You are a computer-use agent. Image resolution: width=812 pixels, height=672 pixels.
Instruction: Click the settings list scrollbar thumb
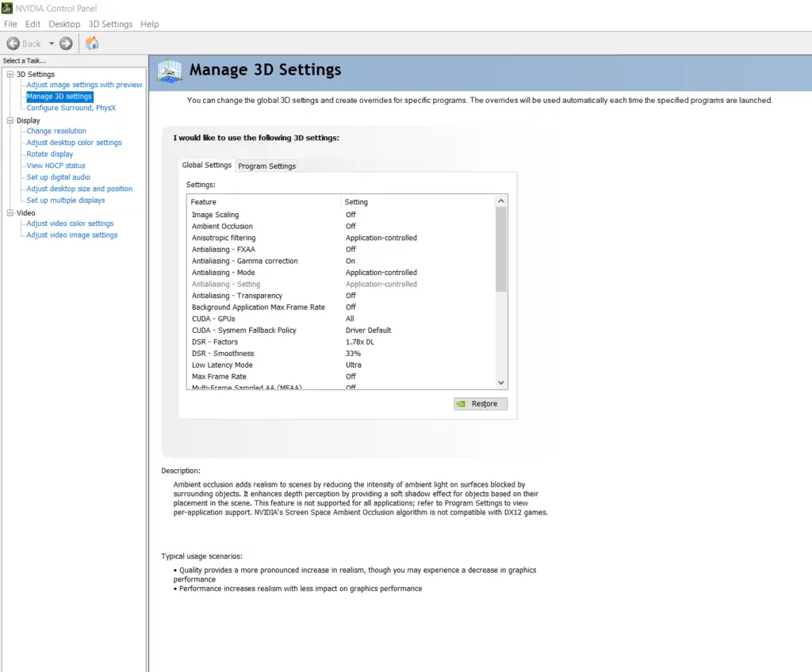tap(501, 249)
